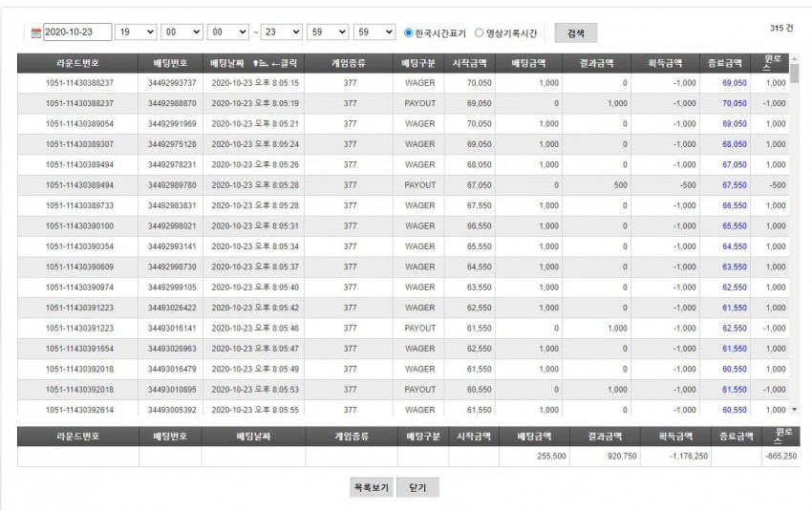Click the 닫기 close button
This screenshot has height=511, width=812.
point(417,487)
